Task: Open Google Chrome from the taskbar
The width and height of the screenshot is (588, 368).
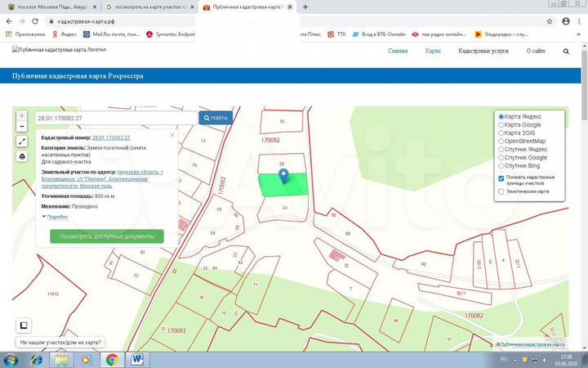Action: [x=111, y=359]
